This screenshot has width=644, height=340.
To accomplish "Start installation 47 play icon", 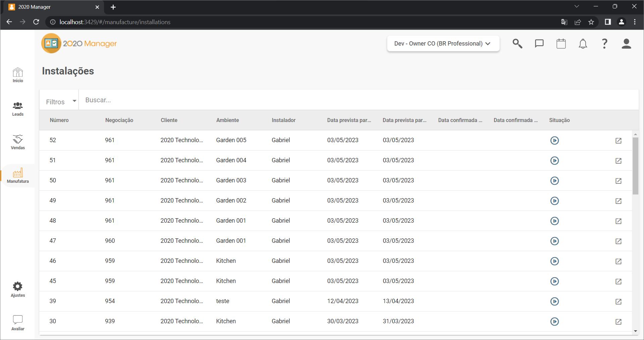I will pyautogui.click(x=554, y=241).
